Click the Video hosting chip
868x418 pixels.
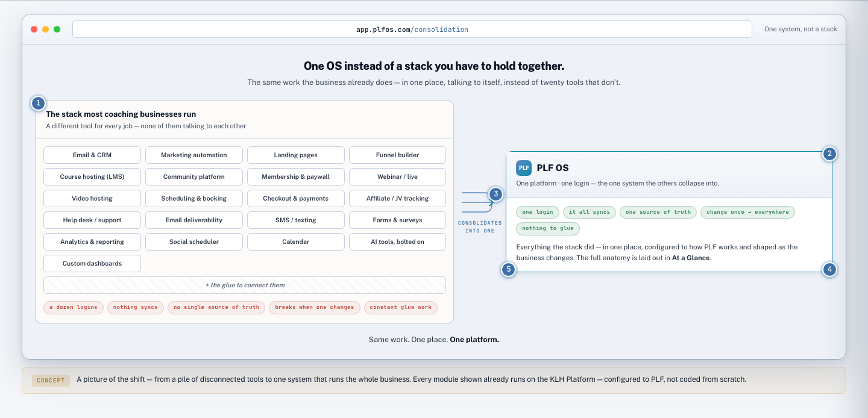click(x=92, y=198)
